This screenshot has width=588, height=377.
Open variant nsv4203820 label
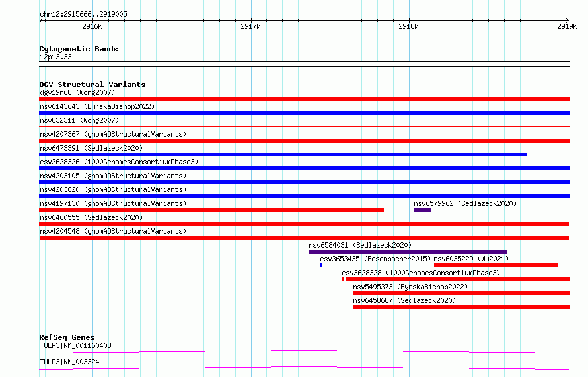(113, 189)
